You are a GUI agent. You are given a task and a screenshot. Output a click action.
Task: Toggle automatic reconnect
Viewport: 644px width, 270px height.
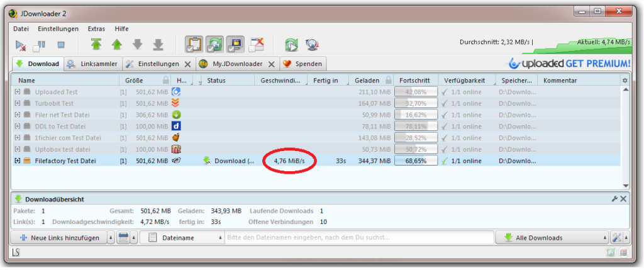coord(214,45)
